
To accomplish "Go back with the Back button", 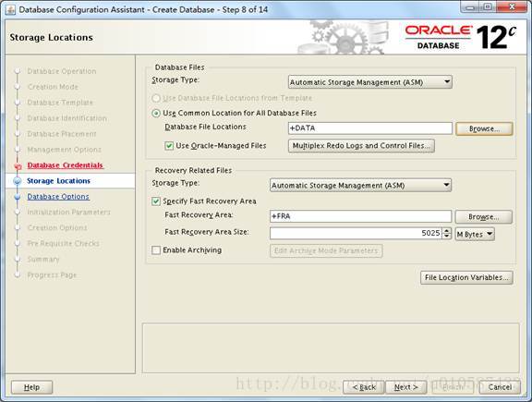I will (x=364, y=387).
